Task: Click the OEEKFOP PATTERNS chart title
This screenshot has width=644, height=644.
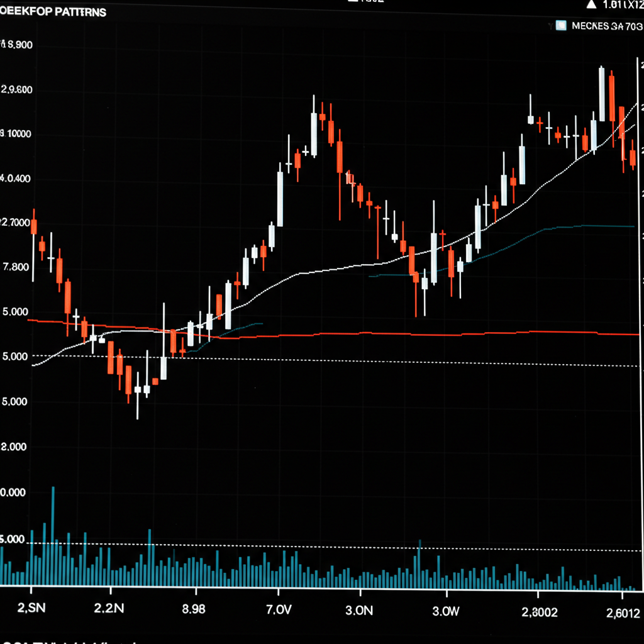Action: [x=53, y=11]
